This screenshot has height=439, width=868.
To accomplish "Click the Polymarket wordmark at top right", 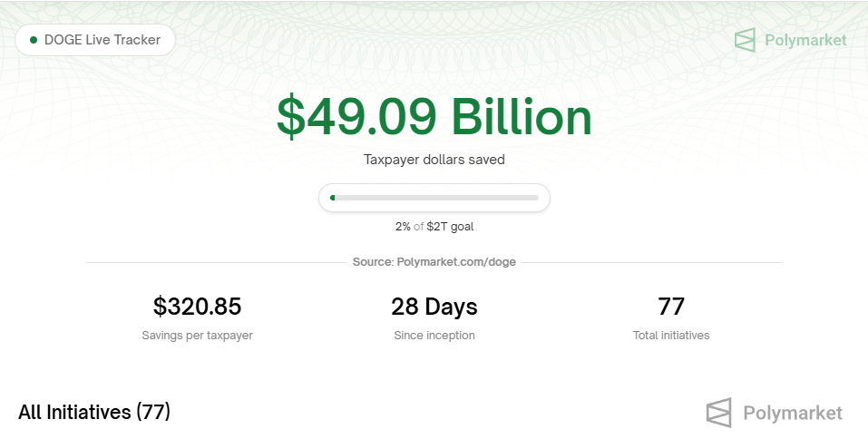I will [x=805, y=41].
